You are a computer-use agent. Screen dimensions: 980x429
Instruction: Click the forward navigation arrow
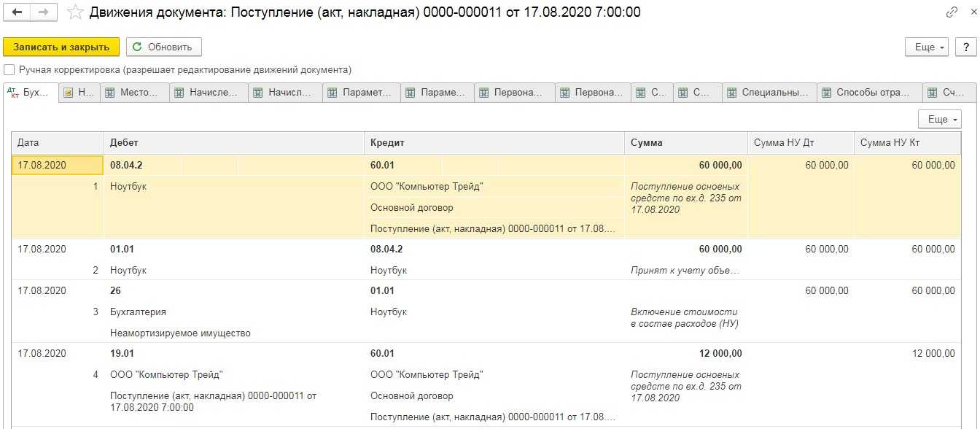pyautogui.click(x=45, y=12)
